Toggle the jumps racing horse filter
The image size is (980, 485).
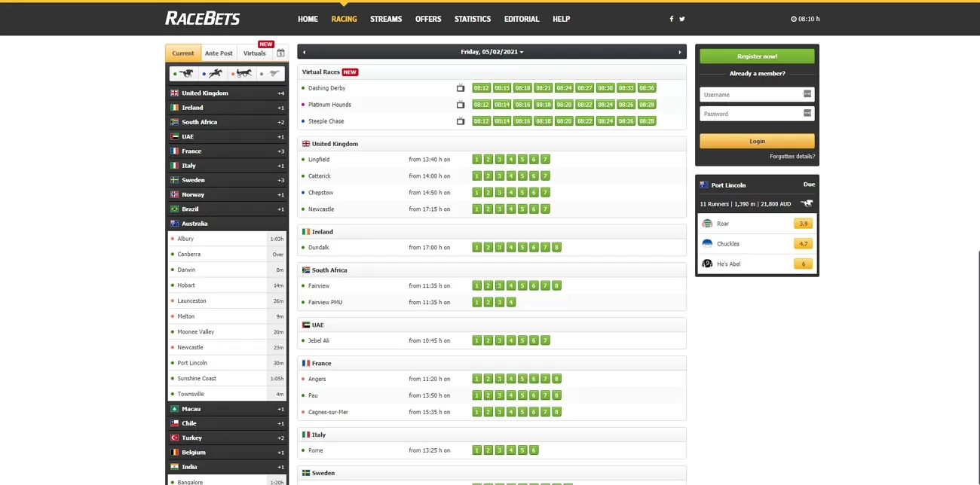[213, 74]
